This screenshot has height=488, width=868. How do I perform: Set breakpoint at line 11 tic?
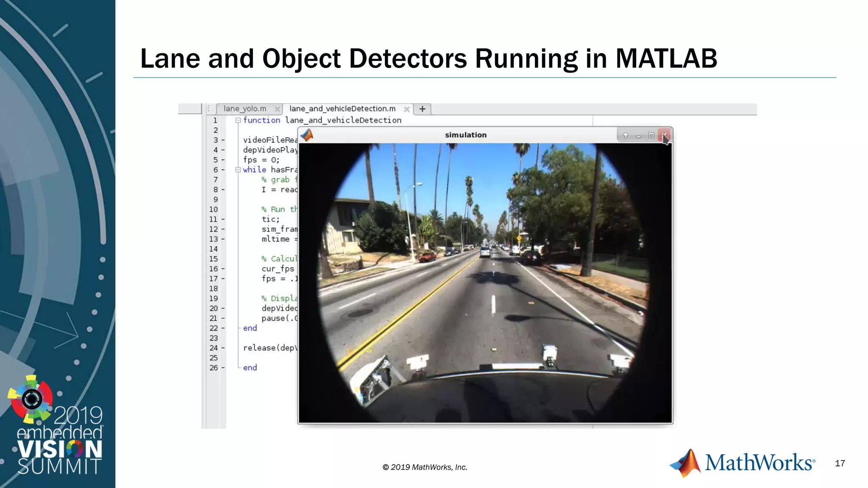(x=223, y=219)
